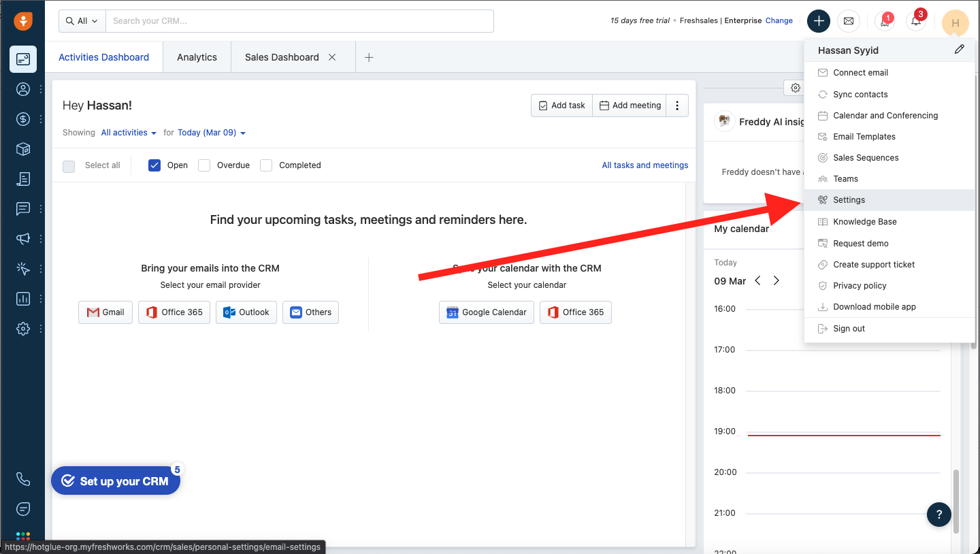Open Knowledge Base from profile menu
Image resolution: width=980 pixels, height=554 pixels.
click(x=889, y=222)
